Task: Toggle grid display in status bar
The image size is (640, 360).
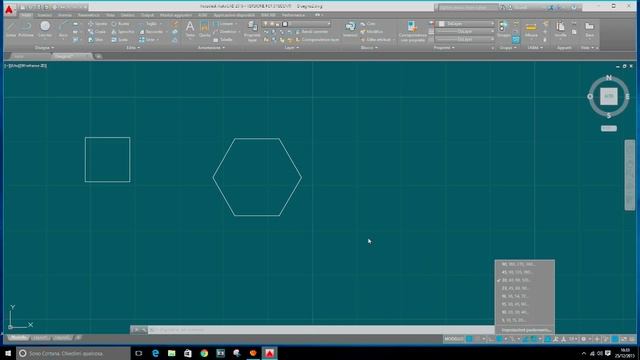Action: click(x=469, y=339)
